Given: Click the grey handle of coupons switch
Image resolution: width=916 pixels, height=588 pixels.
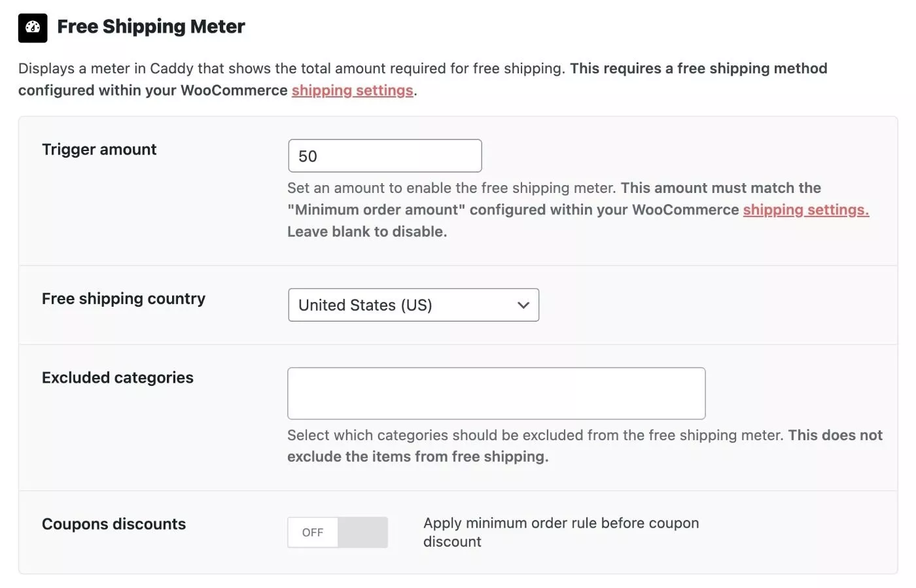Looking at the screenshot, I should (x=363, y=532).
